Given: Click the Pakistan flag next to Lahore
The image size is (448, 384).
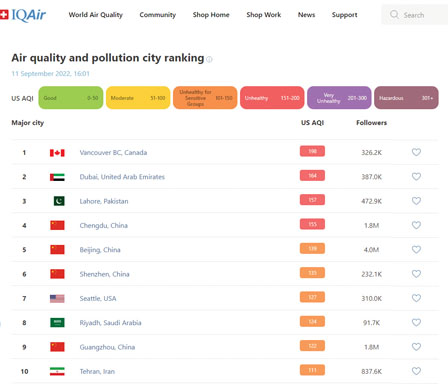Looking at the screenshot, I should [x=59, y=201].
